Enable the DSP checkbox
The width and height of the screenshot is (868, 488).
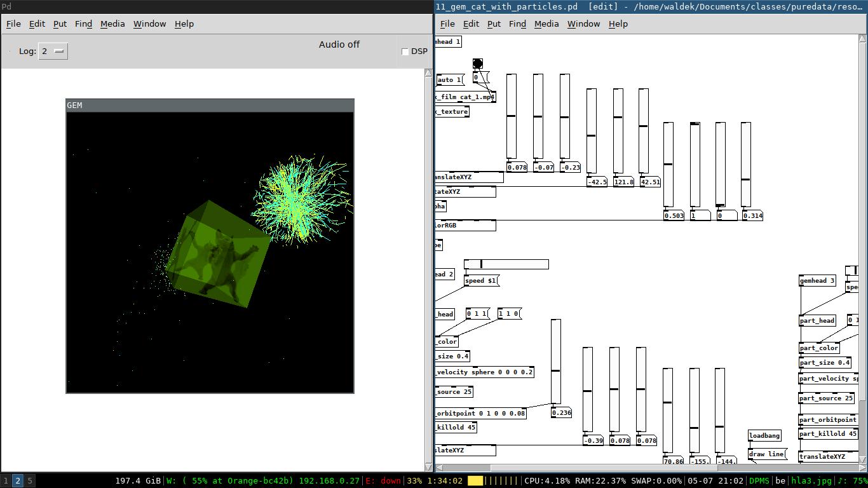coord(405,51)
